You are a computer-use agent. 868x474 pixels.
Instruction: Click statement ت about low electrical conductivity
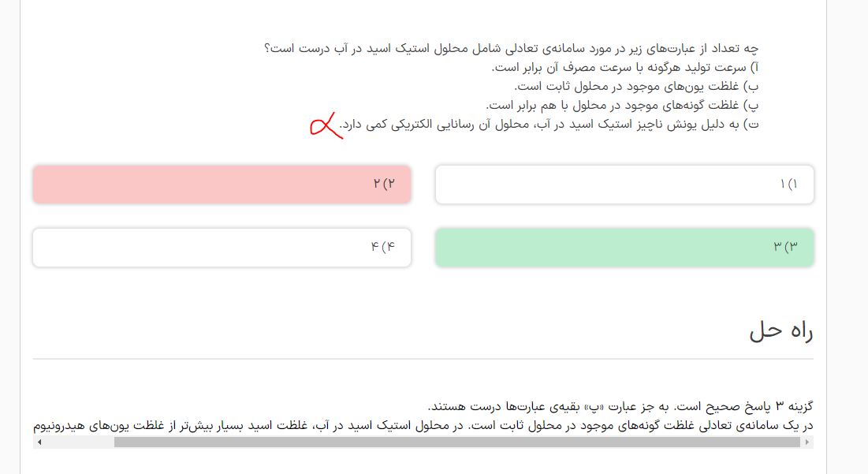point(552,124)
